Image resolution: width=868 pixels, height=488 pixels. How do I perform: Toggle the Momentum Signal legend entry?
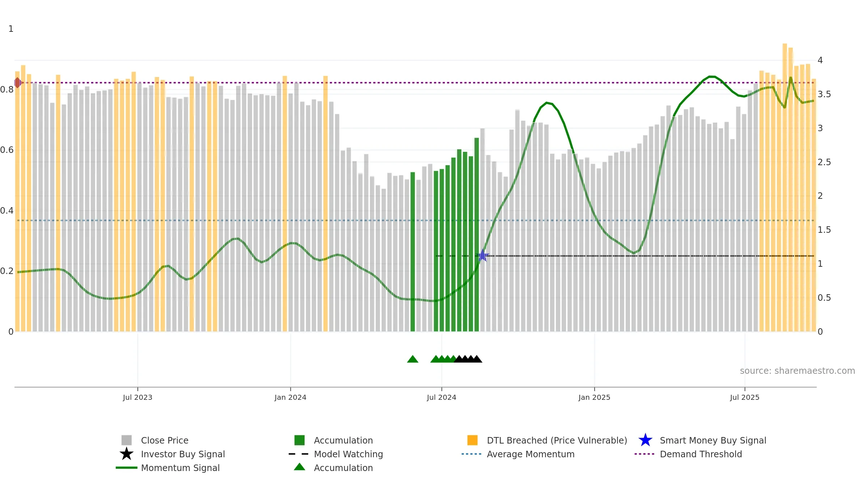point(168,468)
